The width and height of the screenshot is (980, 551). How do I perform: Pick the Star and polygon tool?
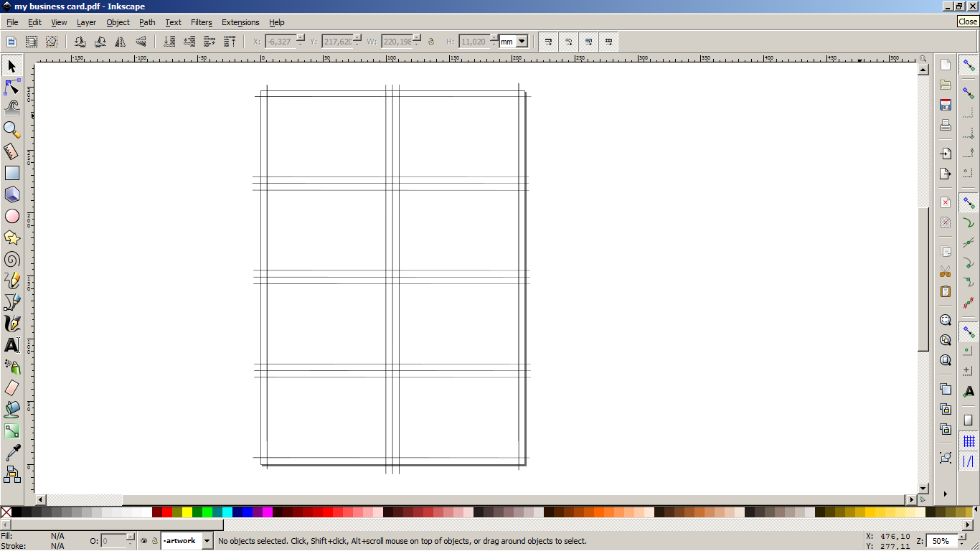coord(12,237)
